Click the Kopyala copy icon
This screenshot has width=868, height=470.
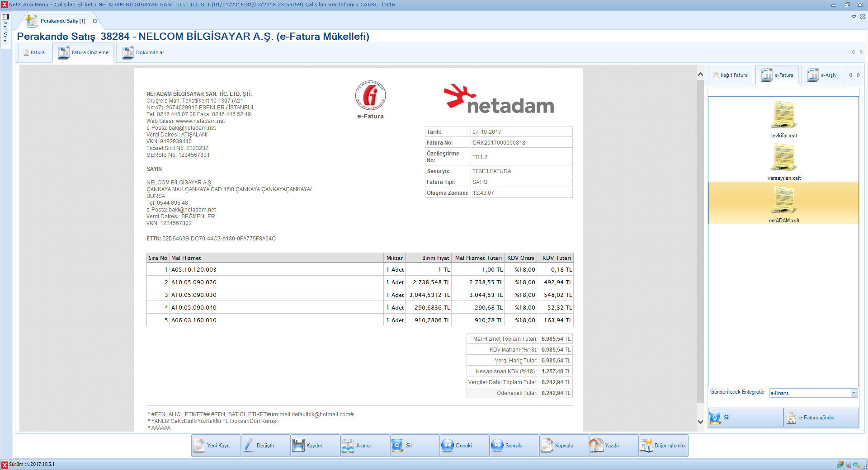click(547, 446)
